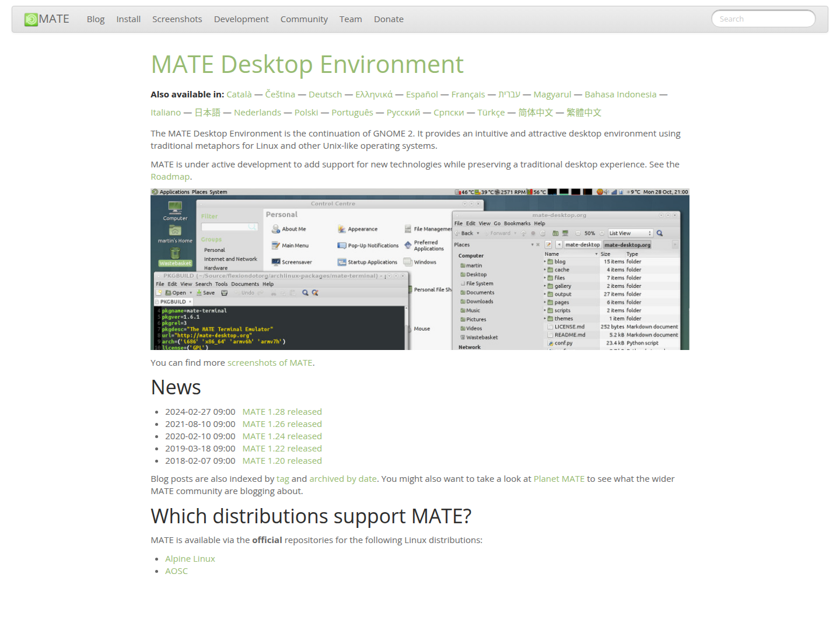The width and height of the screenshot is (840, 630).
Task: Click the date '2024-02-27 09:00'
Action: click(x=200, y=412)
